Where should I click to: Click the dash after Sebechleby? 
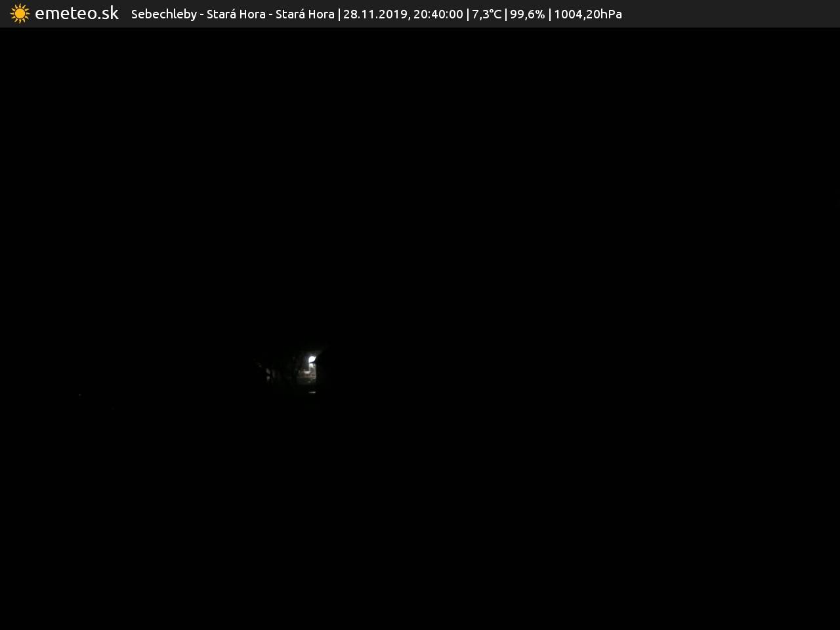click(x=201, y=14)
